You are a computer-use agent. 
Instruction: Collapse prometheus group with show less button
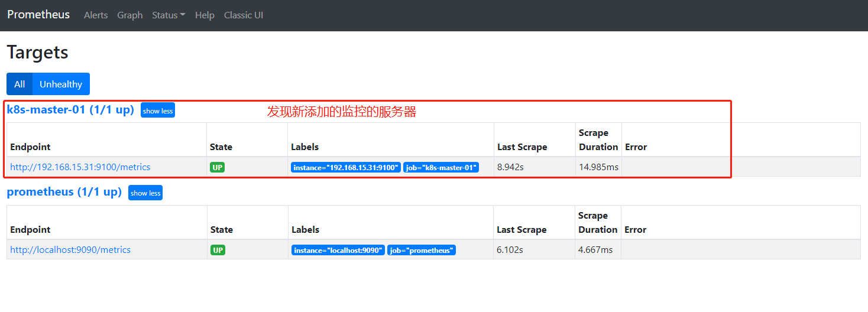pyautogui.click(x=145, y=193)
